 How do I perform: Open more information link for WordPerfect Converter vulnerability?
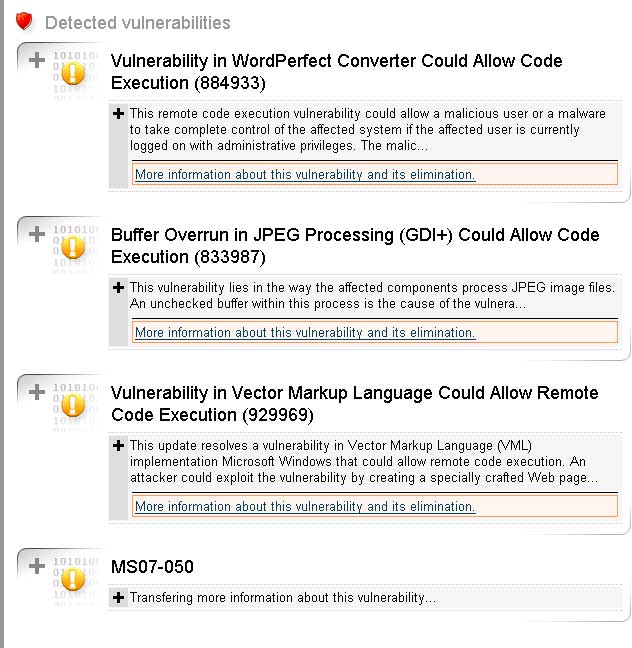pyautogui.click(x=305, y=174)
